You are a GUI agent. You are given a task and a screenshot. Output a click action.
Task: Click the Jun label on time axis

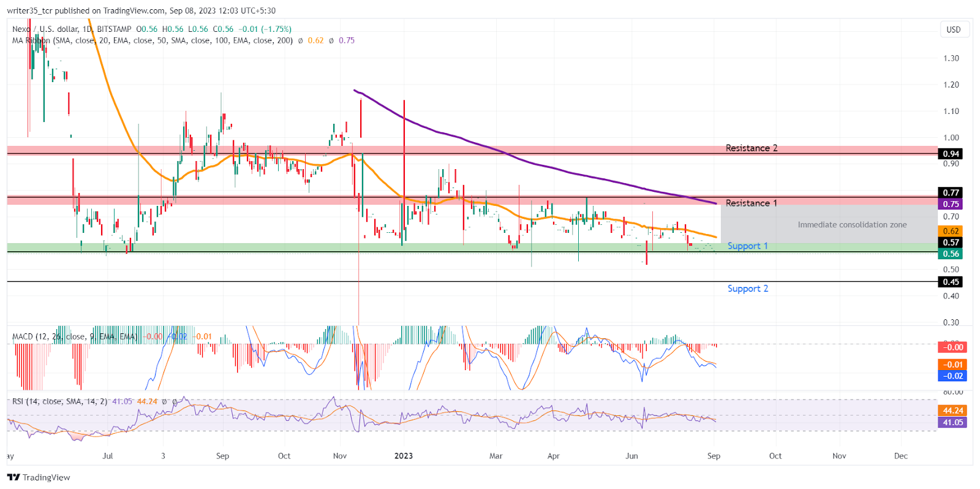point(632,456)
